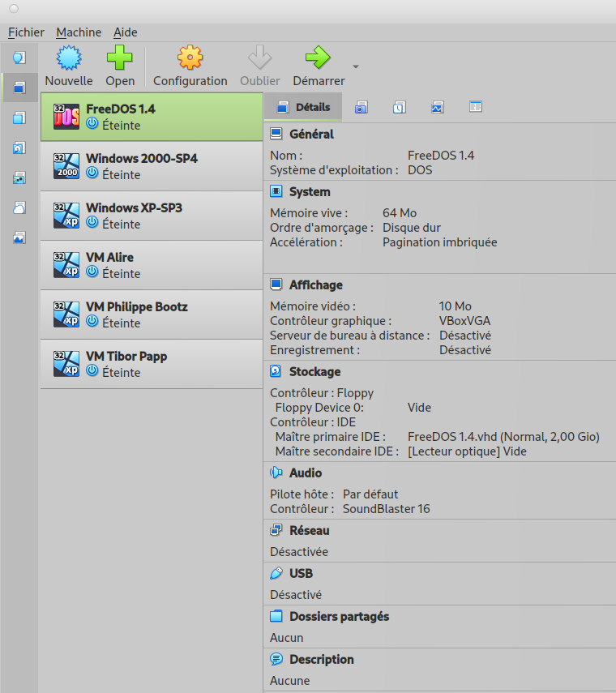
Task: Open the Extensions tool in left sidebar
Action: point(19,118)
